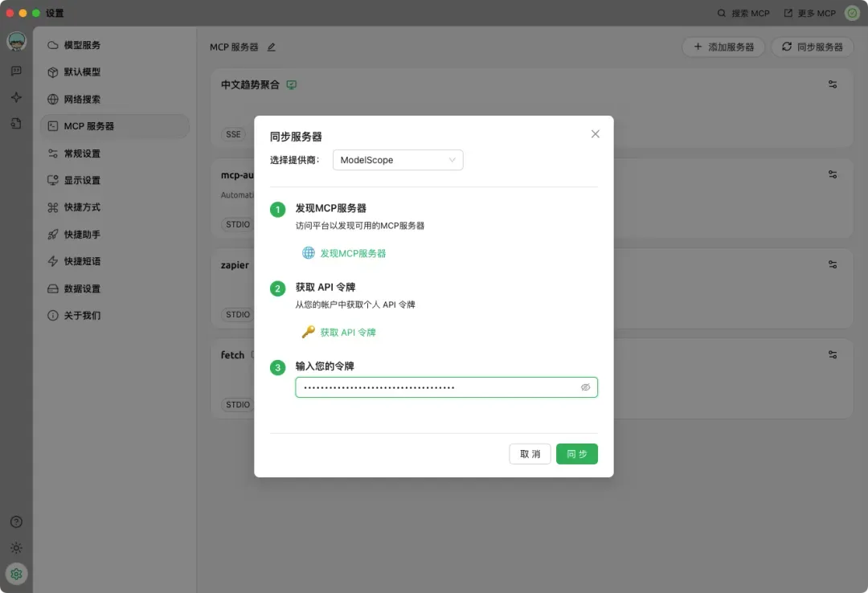The width and height of the screenshot is (868, 593).
Task: Click the key icon for API token
Action: pyautogui.click(x=309, y=332)
